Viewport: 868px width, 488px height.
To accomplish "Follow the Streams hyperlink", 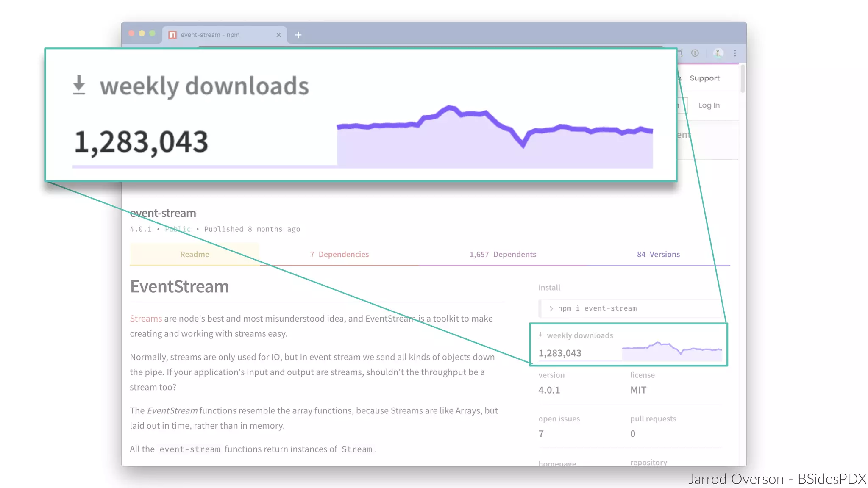I will pyautogui.click(x=146, y=319).
